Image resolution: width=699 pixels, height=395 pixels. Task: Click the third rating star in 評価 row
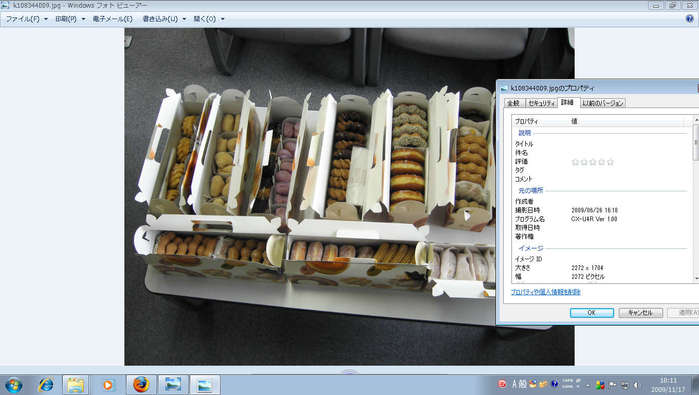[593, 162]
